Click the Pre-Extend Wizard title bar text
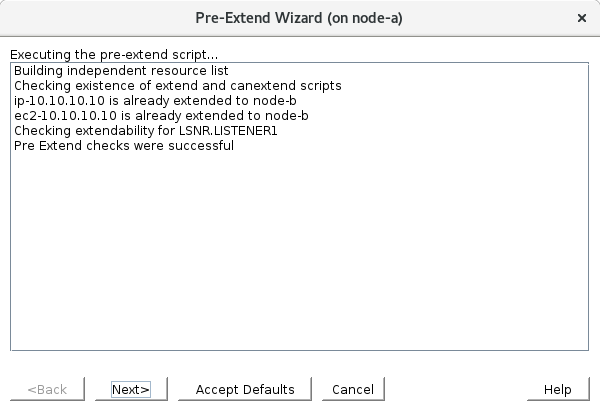The height and width of the screenshot is (411, 600). click(299, 18)
